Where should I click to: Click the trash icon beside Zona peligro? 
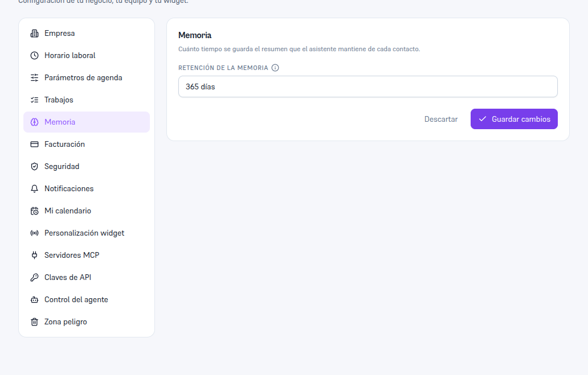tap(35, 322)
